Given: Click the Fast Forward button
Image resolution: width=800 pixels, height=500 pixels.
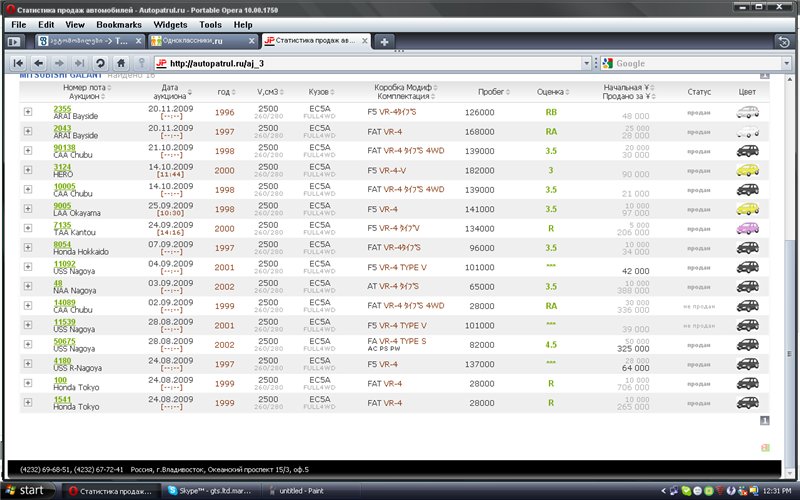Looking at the screenshot, I should (80, 63).
